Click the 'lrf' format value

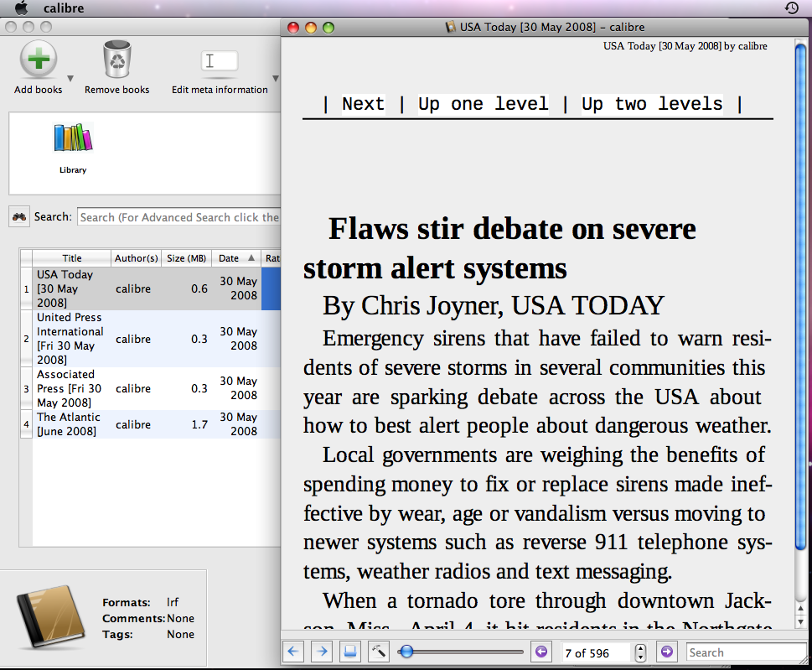[x=173, y=602]
